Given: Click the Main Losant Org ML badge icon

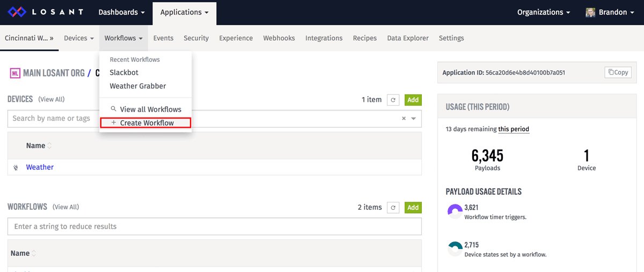Looking at the screenshot, I should (x=15, y=73).
